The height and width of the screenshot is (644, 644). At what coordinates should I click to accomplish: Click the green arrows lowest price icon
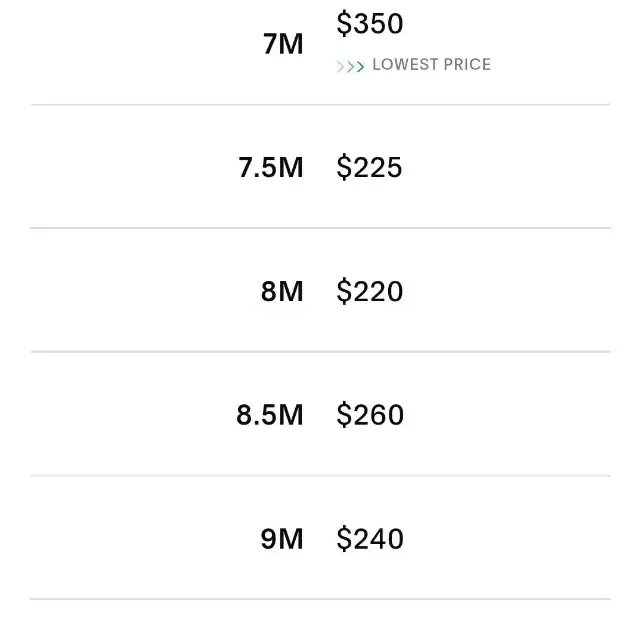coord(350,67)
